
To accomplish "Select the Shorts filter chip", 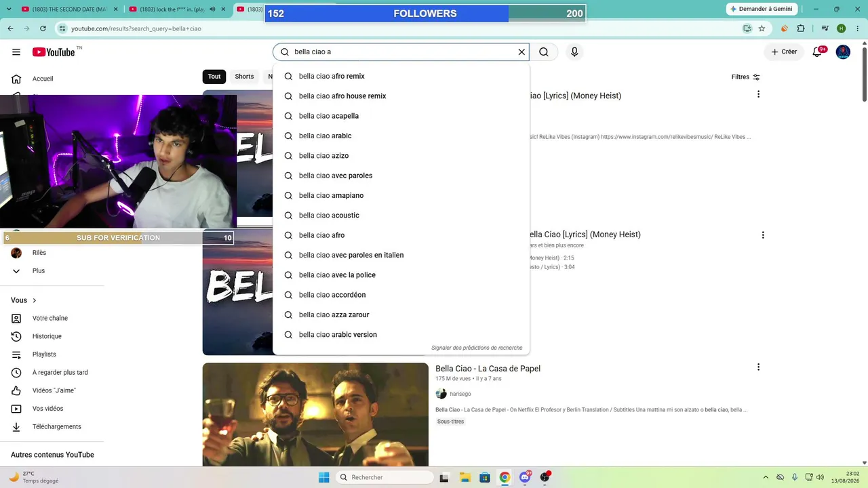I will (244, 77).
